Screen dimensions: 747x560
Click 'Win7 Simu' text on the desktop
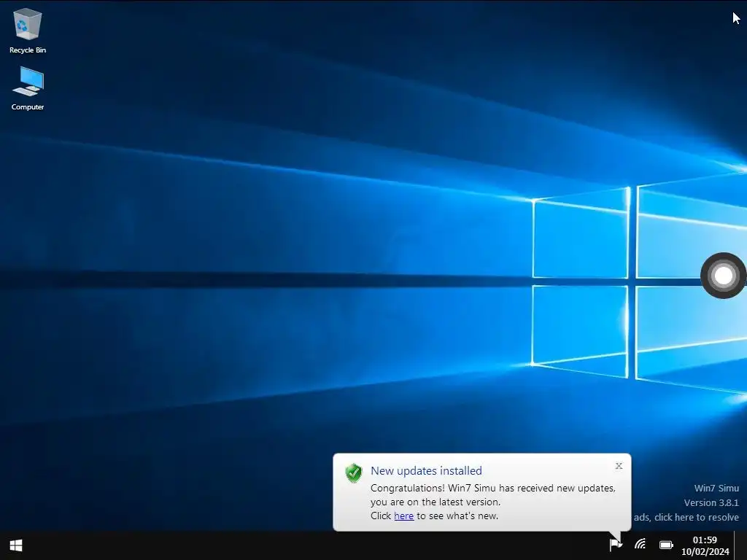(716, 488)
